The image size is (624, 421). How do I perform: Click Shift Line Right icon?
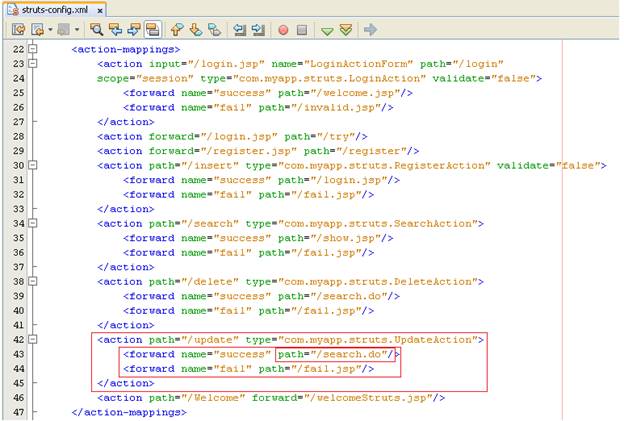(x=258, y=29)
